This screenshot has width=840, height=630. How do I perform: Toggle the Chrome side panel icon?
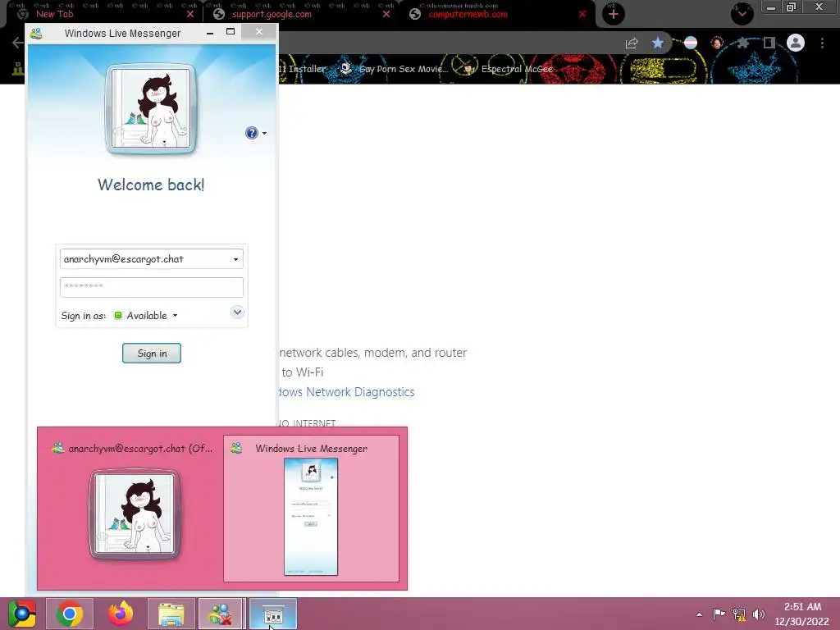coord(769,43)
